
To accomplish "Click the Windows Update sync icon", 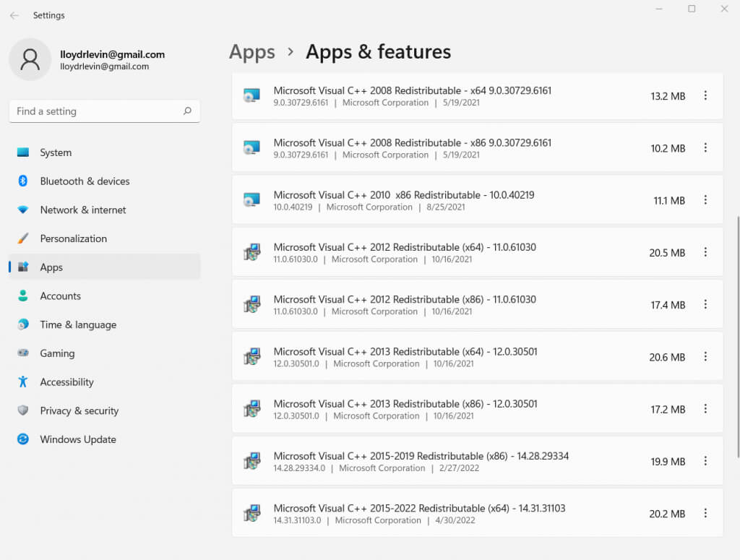I will pyautogui.click(x=23, y=439).
